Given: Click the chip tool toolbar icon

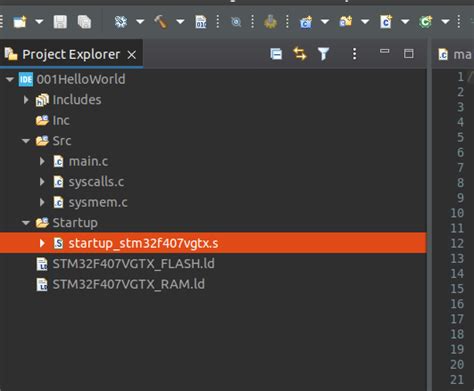Looking at the screenshot, I should tap(270, 21).
